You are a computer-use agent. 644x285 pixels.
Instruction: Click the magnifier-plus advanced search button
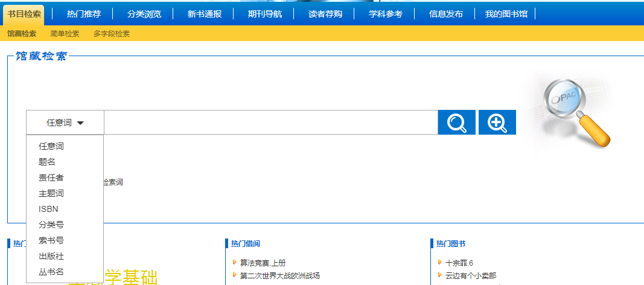(x=497, y=123)
